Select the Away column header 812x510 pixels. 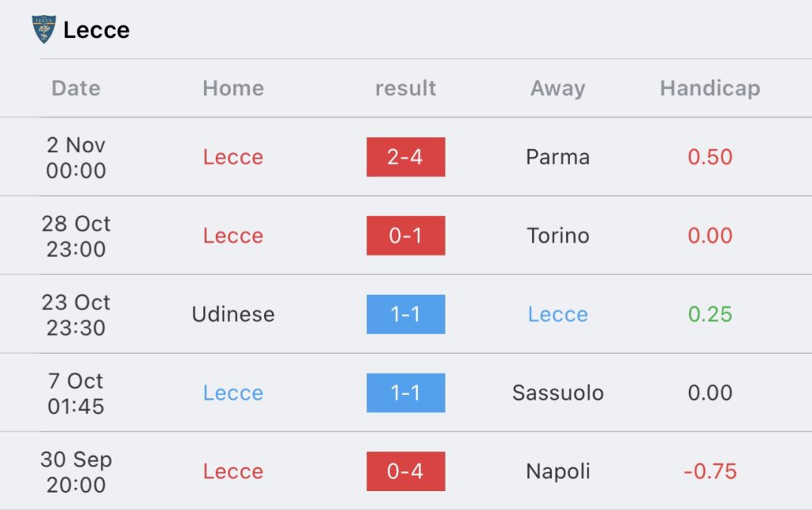click(x=557, y=88)
